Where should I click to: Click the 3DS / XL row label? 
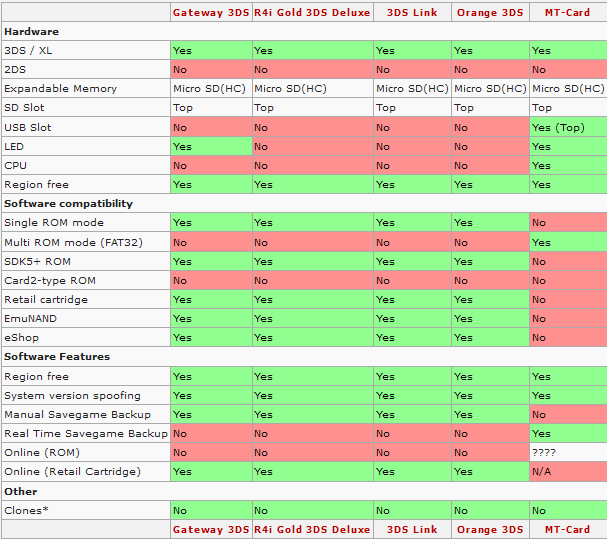pyautogui.click(x=28, y=50)
